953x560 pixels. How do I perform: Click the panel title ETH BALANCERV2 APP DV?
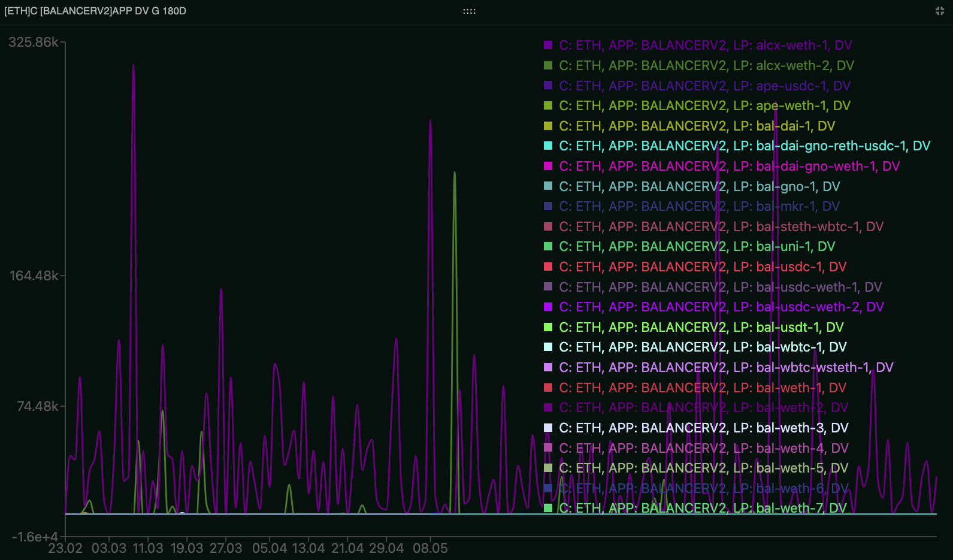coord(95,11)
